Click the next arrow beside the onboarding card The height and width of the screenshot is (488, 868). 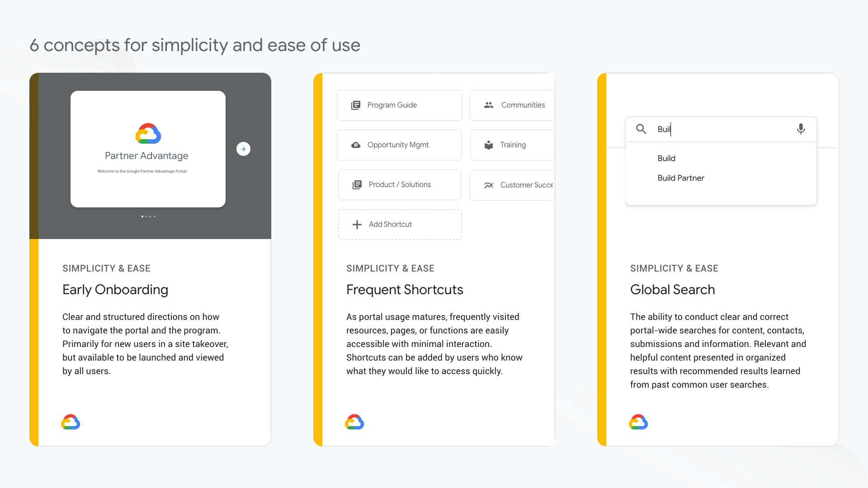(x=243, y=149)
